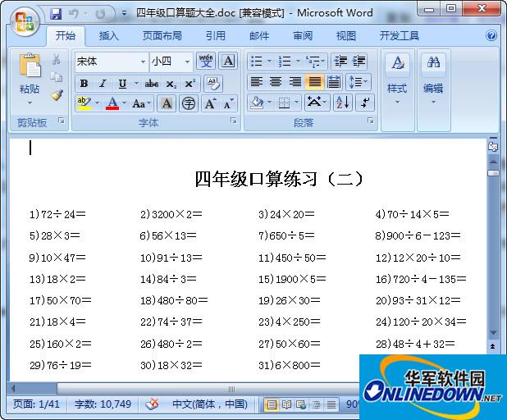Apply the enclosed character (字) tool
The image size is (507, 420).
tap(189, 103)
